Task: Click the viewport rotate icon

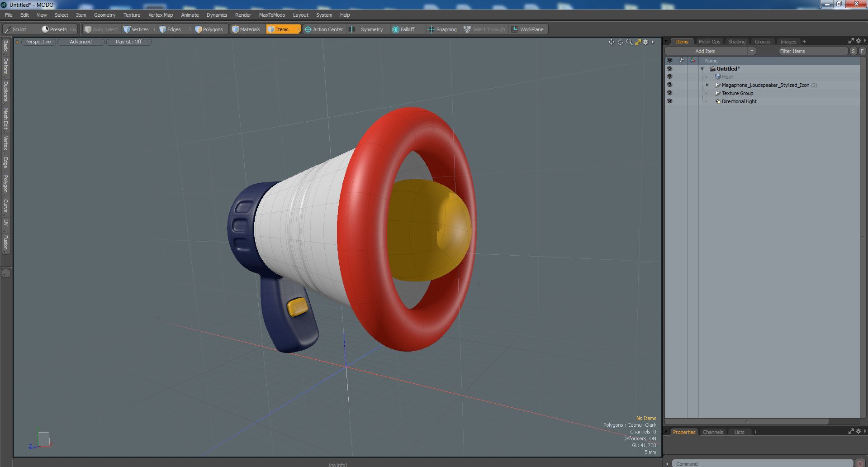Action: 620,42
